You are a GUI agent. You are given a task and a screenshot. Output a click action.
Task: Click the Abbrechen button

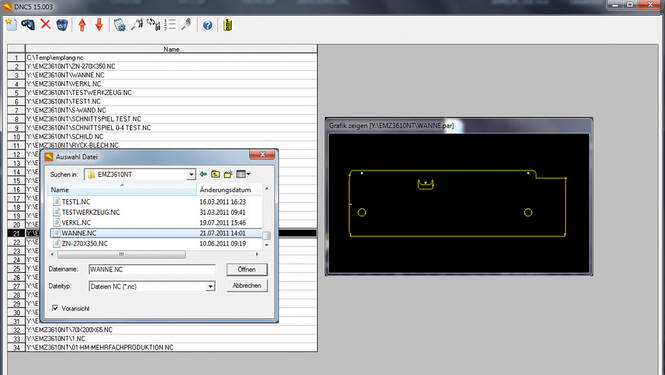[247, 285]
